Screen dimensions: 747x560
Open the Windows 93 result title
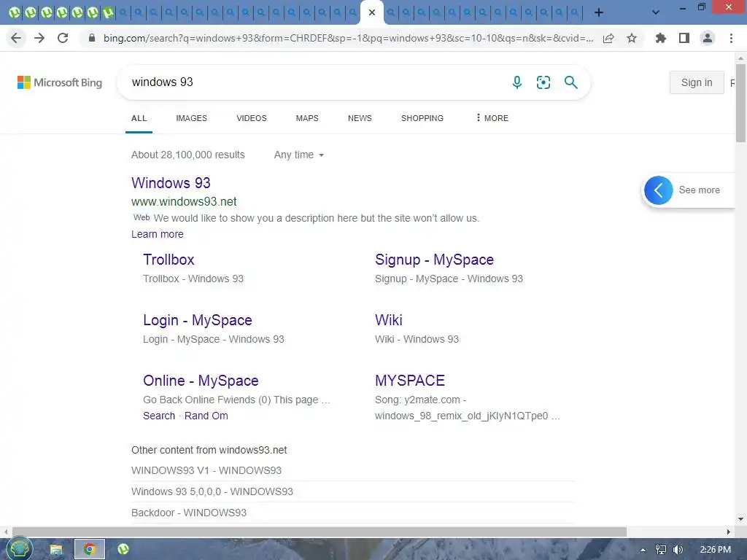[x=171, y=183]
